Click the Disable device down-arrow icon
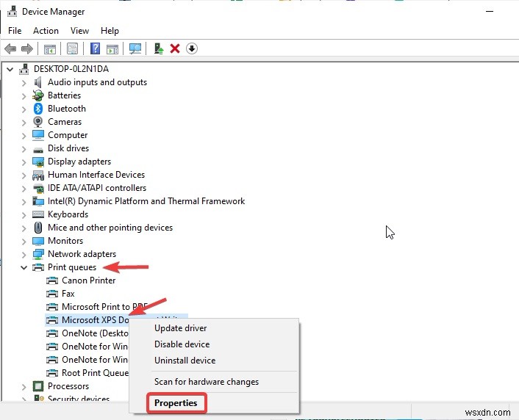 click(192, 49)
